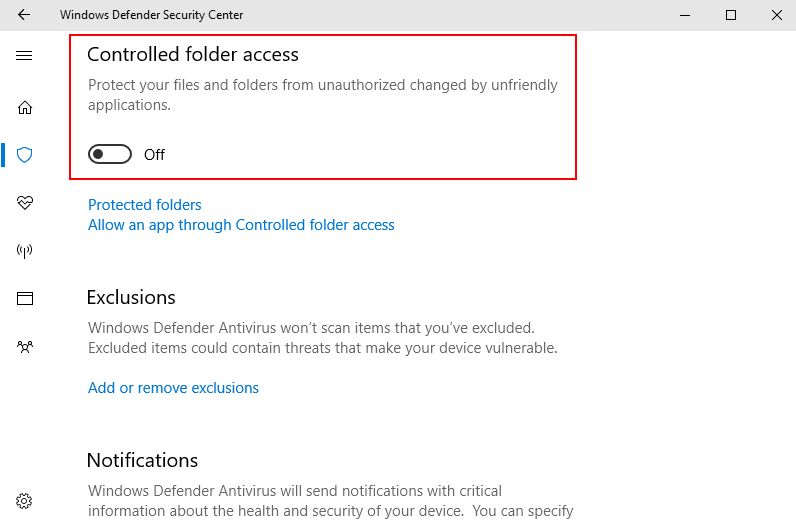Close the Windows Defender Security Center window
Image resolution: width=796 pixels, height=522 pixels.
(777, 15)
